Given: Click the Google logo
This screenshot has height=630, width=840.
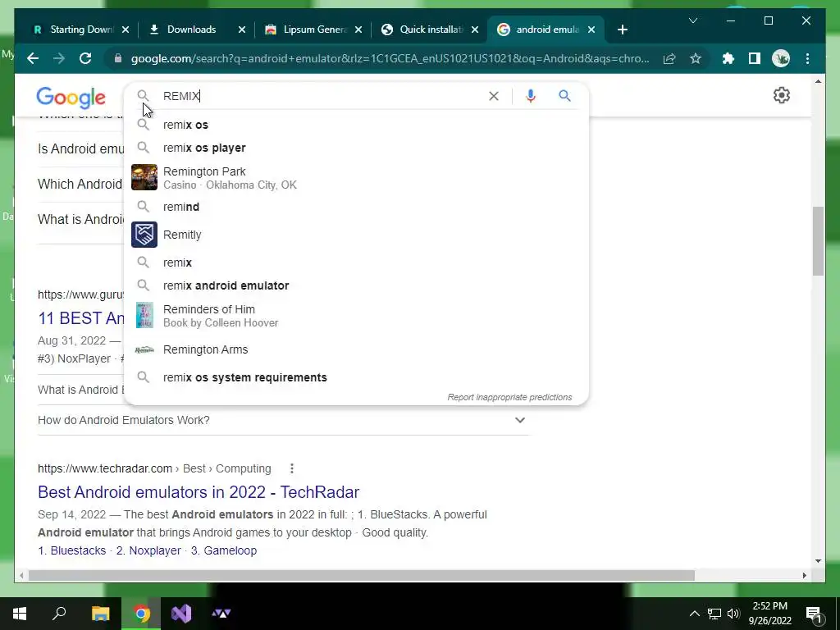Looking at the screenshot, I should [x=71, y=98].
